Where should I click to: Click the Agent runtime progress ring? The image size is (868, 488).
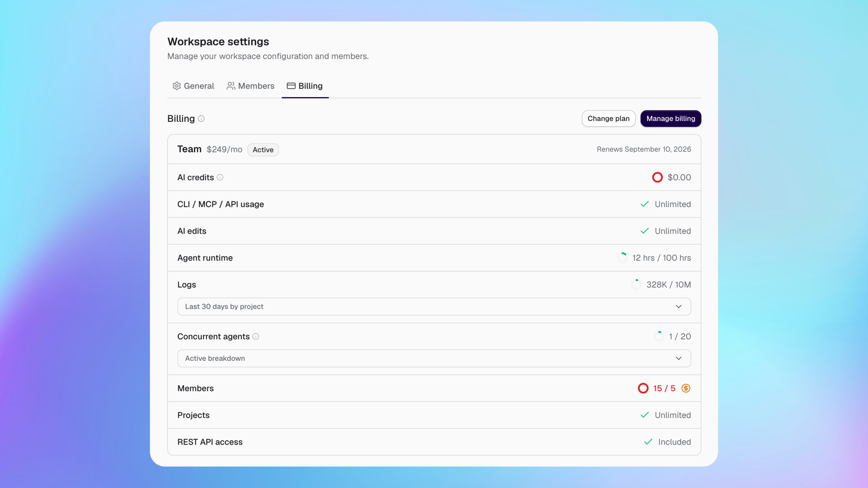pos(622,258)
